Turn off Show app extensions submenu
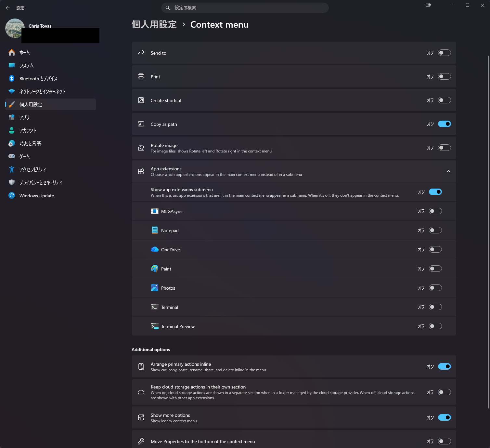This screenshot has width=490, height=448. click(x=435, y=192)
